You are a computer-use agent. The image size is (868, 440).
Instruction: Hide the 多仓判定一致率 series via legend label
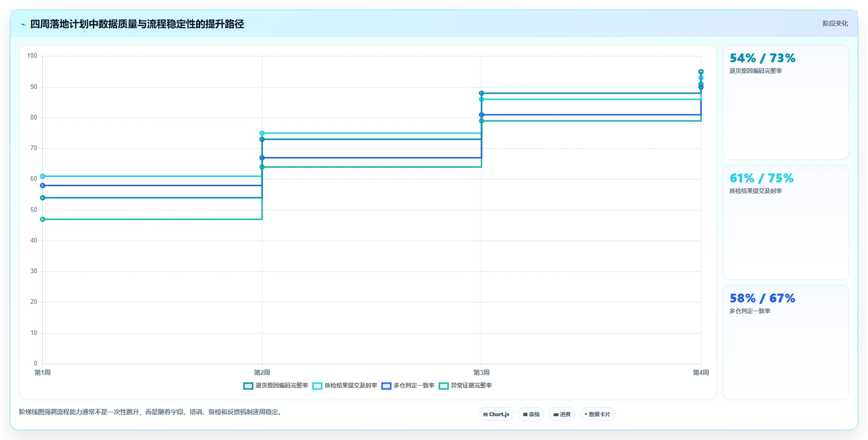point(414,386)
